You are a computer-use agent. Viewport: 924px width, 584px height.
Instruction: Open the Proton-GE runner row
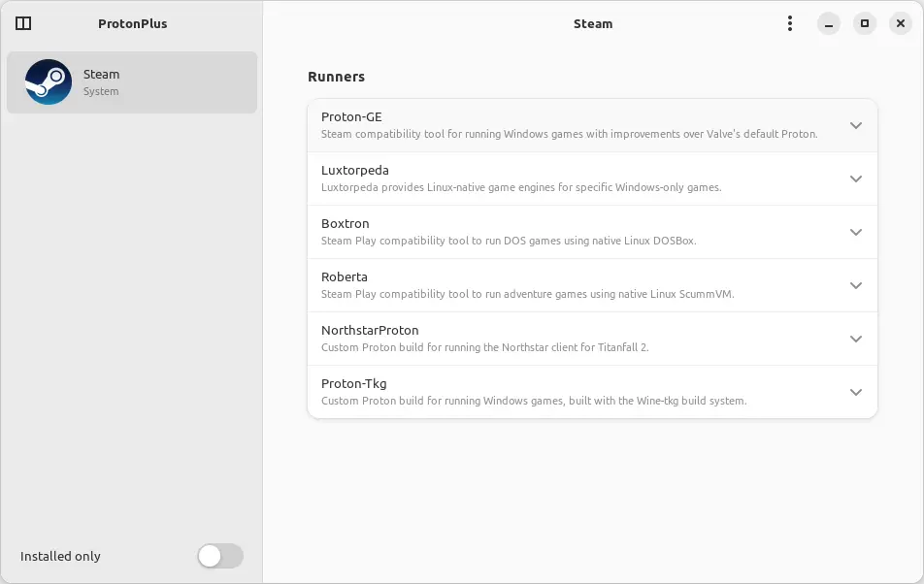click(592, 125)
